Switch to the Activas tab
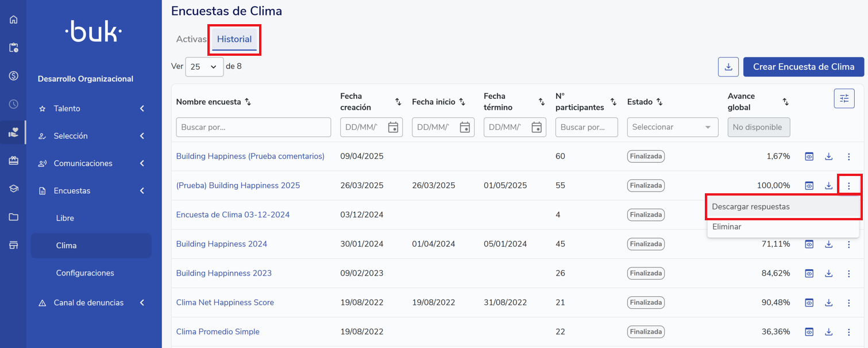Viewport: 868px width, 348px height. point(191,40)
